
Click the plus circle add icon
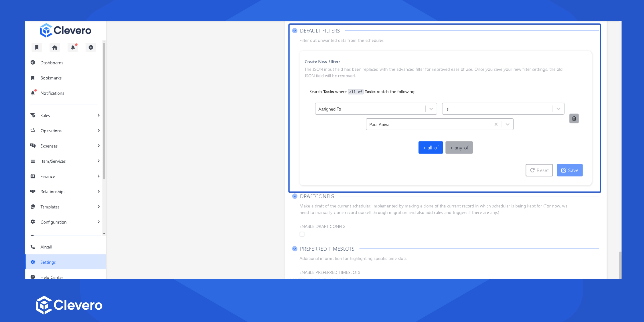[x=91, y=47]
